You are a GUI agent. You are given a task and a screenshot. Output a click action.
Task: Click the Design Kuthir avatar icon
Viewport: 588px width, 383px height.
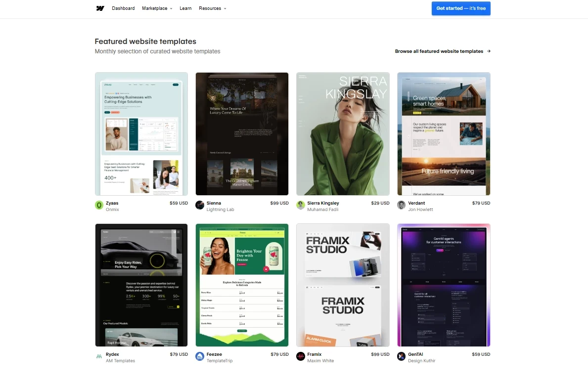[x=402, y=356]
